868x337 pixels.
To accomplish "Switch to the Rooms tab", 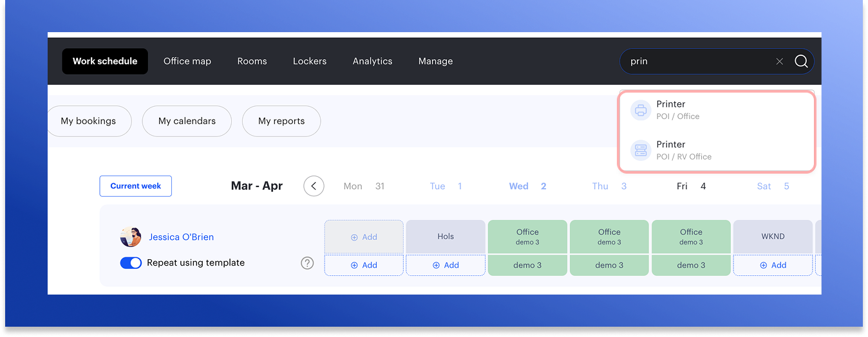I will (x=252, y=61).
